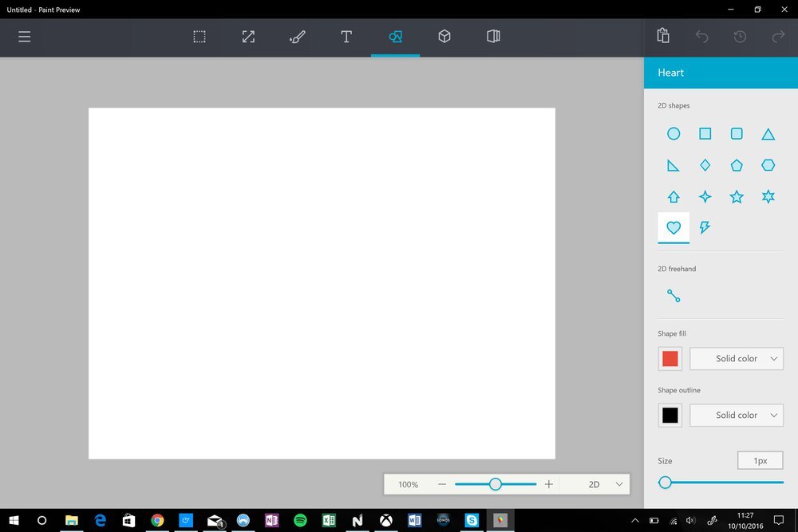Expand the Shape fill Solid color dropdown

737,359
